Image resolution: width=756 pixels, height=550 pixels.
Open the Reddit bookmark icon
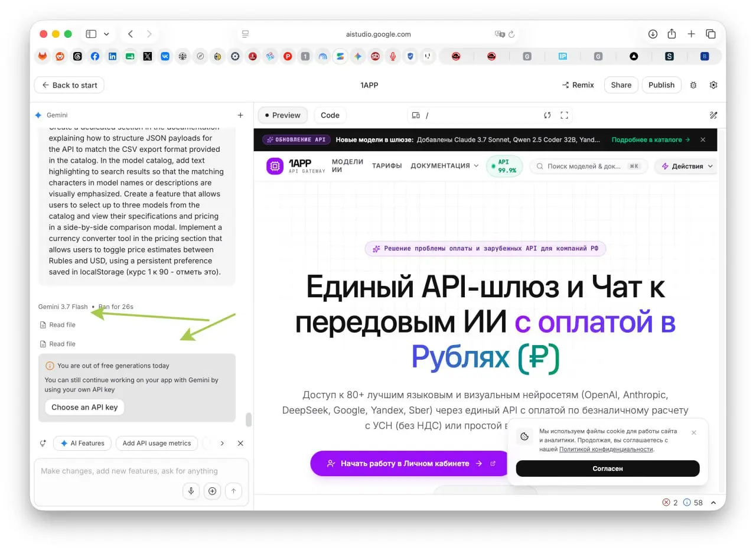60,57
